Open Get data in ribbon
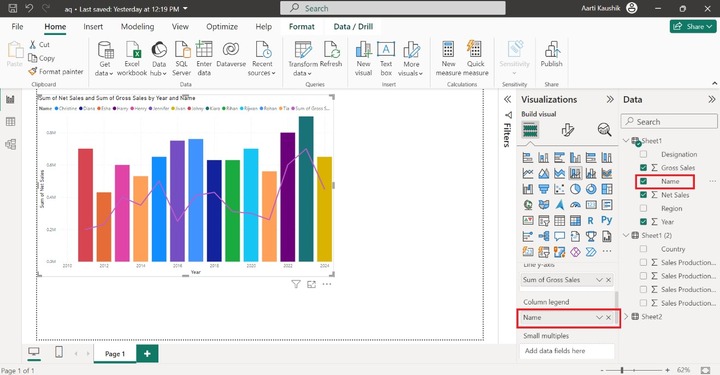720x375 pixels. 105,58
